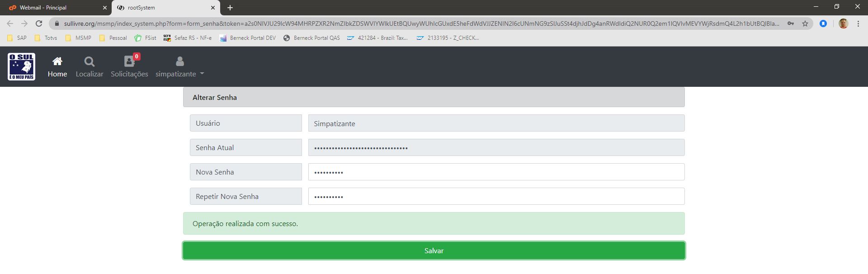The image size is (868, 274).
Task: Open Chrome three-dot menu
Action: 858,24
